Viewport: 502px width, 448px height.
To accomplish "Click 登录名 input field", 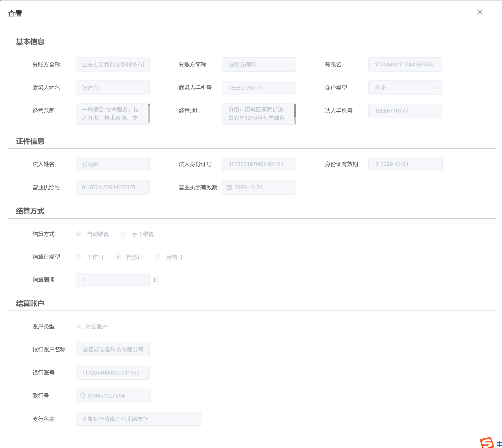I will click(x=405, y=65).
